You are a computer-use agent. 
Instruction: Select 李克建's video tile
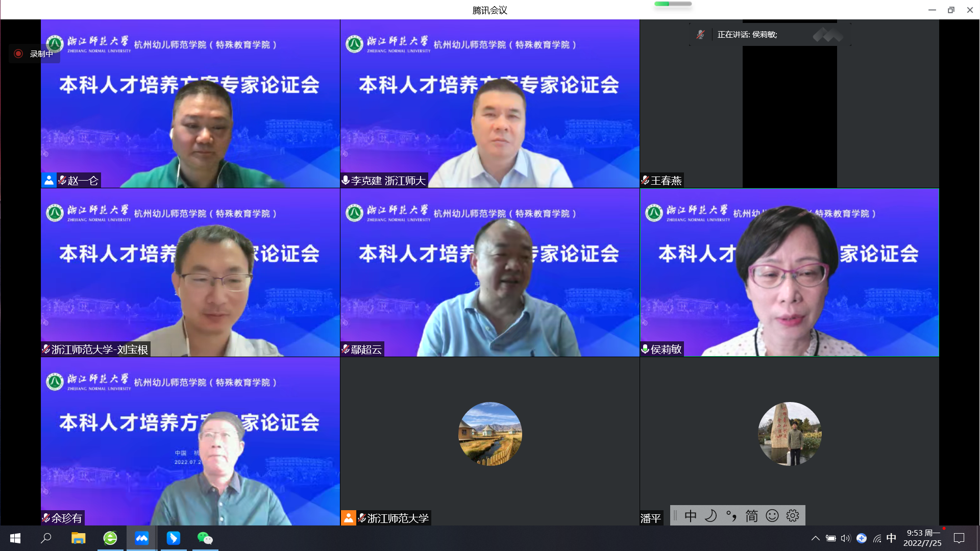(490, 104)
